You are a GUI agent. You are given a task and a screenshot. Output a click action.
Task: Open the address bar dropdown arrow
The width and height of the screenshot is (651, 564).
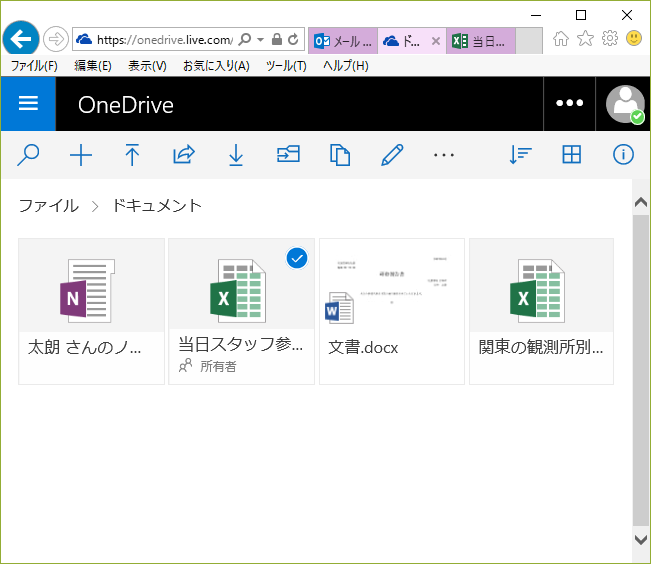[x=261, y=40]
